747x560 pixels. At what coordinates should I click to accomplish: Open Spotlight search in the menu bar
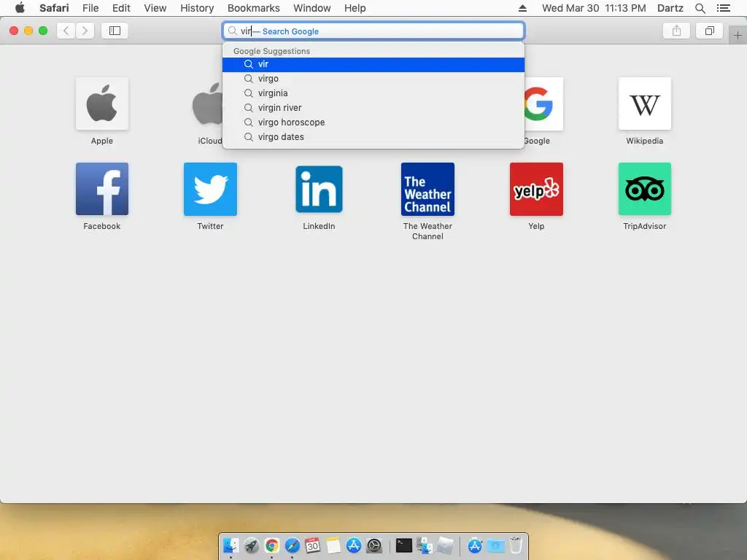700,8
